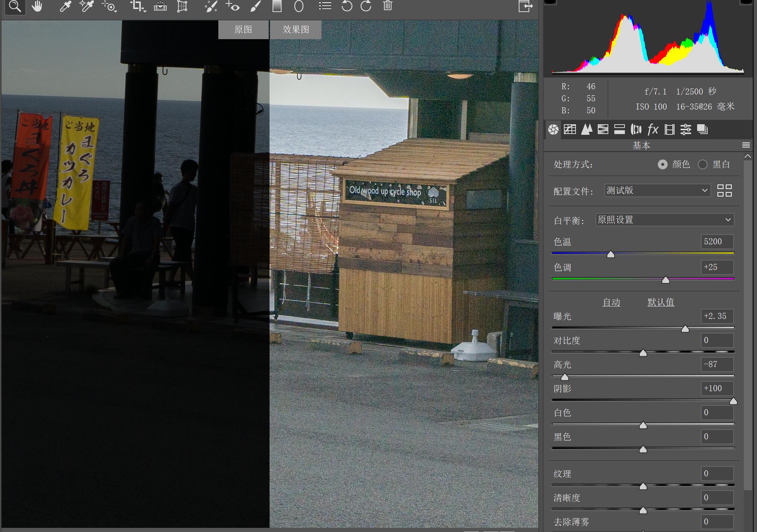The height and width of the screenshot is (532, 757).
Task: Select the White Balance eyedropper tool
Action: 65,6
